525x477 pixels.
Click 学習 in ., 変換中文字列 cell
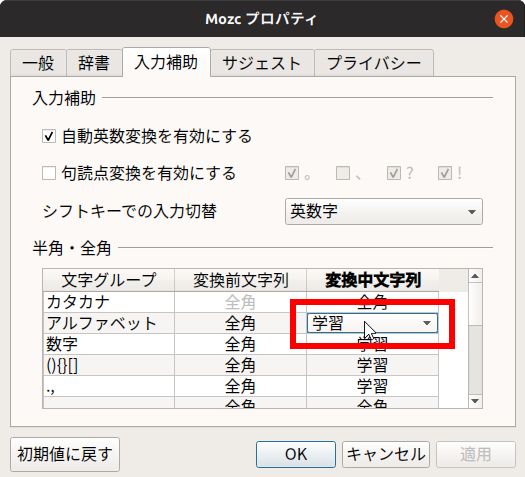tap(372, 386)
